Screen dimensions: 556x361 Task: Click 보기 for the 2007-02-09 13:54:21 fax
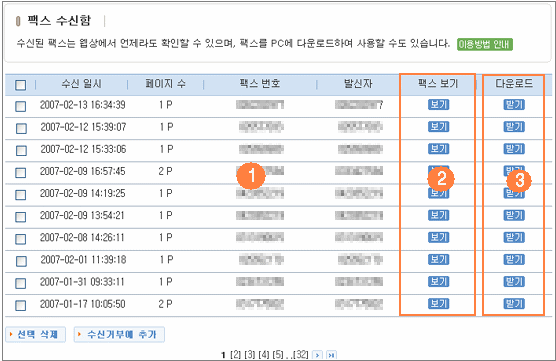(438, 215)
